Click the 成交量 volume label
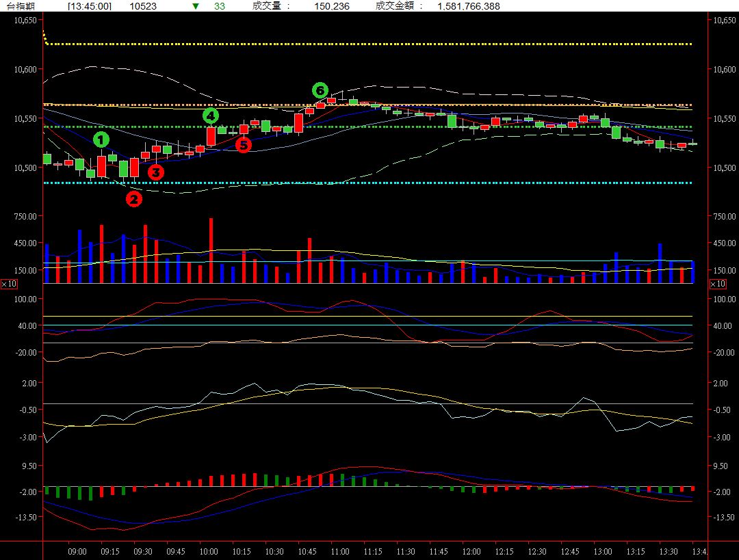 coord(272,6)
